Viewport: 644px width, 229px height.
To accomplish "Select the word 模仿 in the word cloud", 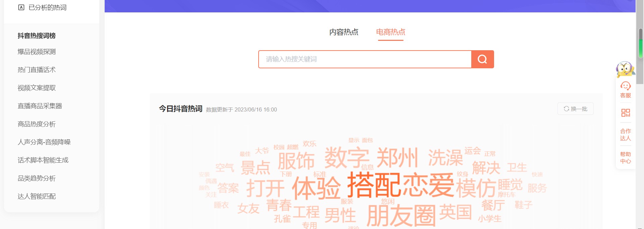I will tap(476, 188).
